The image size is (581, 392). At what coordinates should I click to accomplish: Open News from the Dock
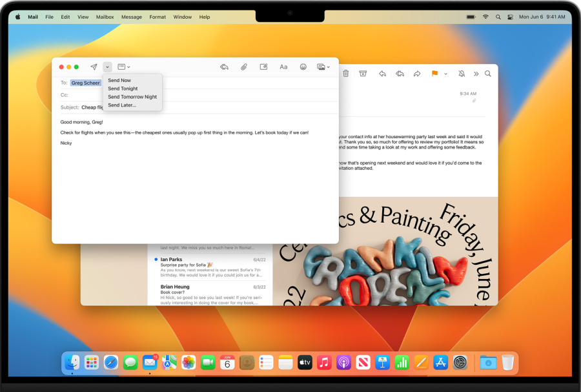(x=363, y=362)
